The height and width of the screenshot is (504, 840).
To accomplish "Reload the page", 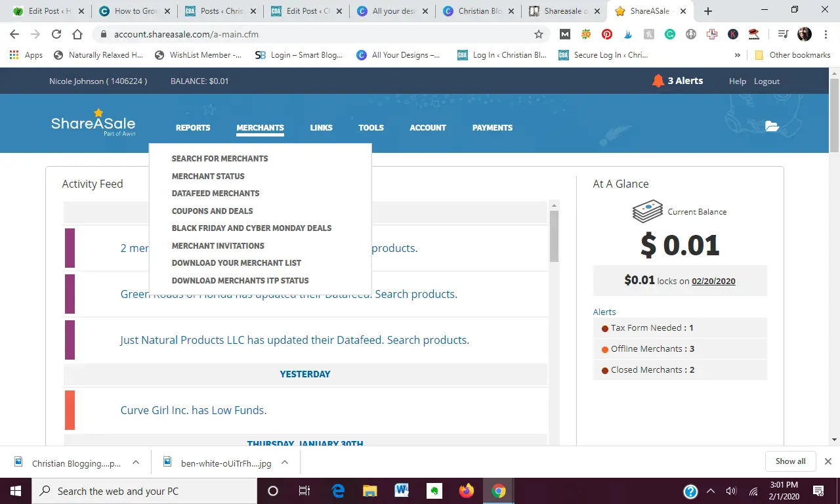I will point(56,34).
